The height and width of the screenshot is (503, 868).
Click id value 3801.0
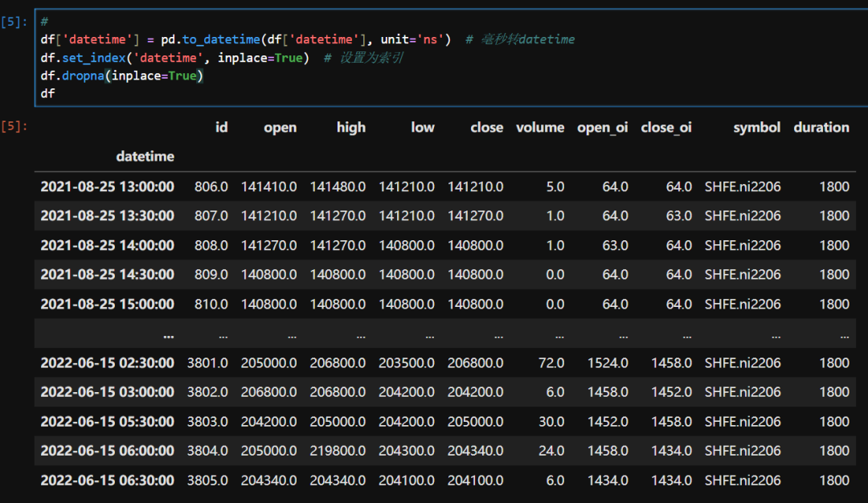[207, 363]
